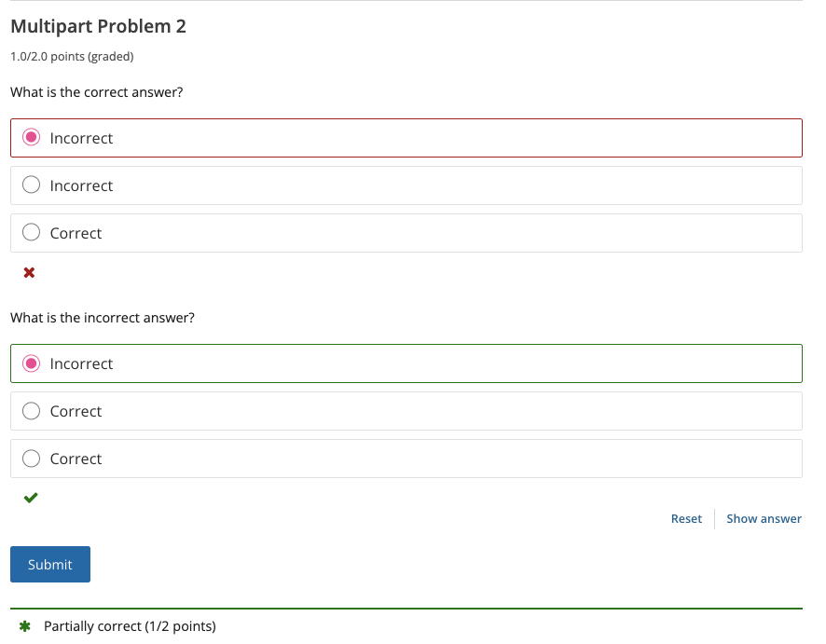The height and width of the screenshot is (644, 826).
Task: Click the 'What is the correct answer?' prompt
Action: [x=96, y=92]
